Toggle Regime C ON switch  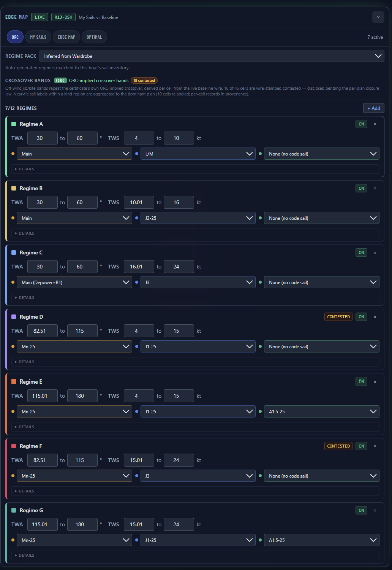[361, 252]
